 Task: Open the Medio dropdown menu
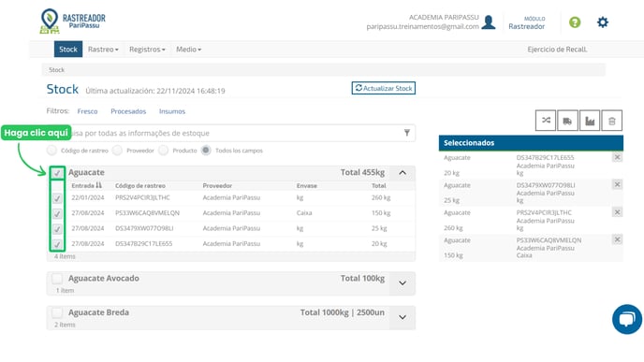tap(188, 50)
